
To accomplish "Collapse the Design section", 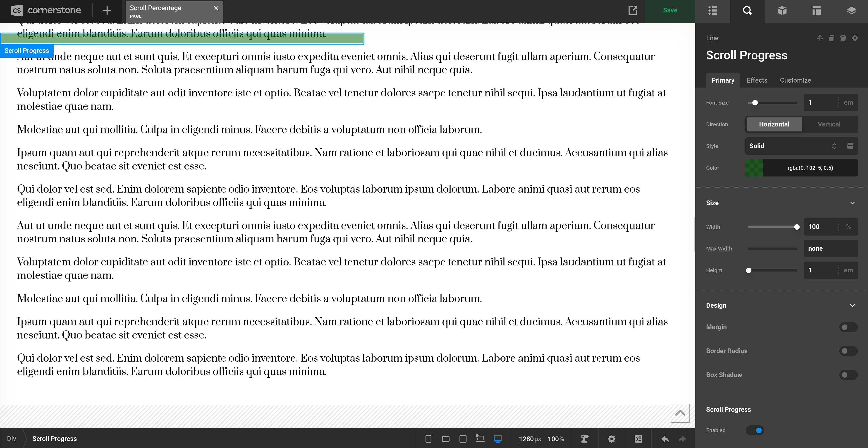I will tap(852, 305).
